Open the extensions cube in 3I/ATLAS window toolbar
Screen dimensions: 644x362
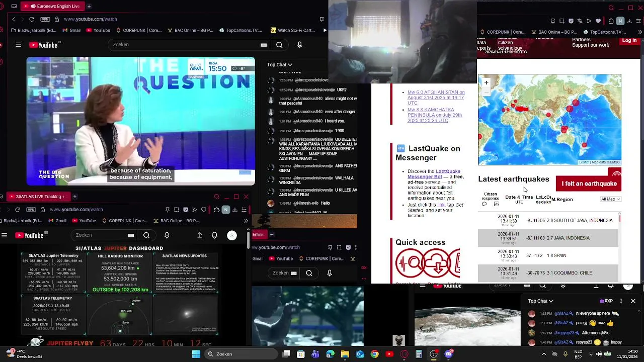tap(216, 209)
